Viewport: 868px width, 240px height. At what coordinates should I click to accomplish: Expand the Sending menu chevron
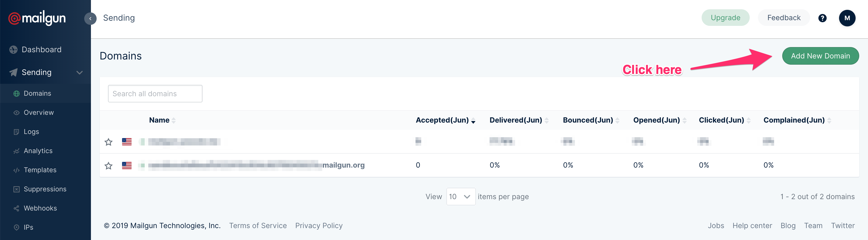point(80,73)
